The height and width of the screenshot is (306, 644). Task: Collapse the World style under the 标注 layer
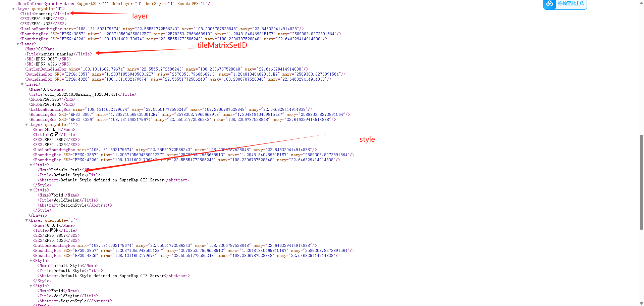coord(31,286)
